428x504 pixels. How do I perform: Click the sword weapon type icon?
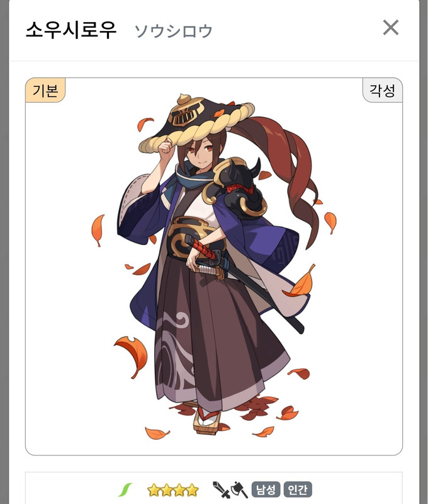(221, 490)
